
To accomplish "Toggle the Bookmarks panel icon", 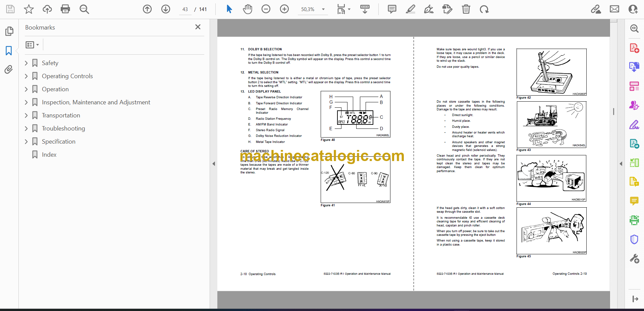I will pyautogui.click(x=9, y=51).
